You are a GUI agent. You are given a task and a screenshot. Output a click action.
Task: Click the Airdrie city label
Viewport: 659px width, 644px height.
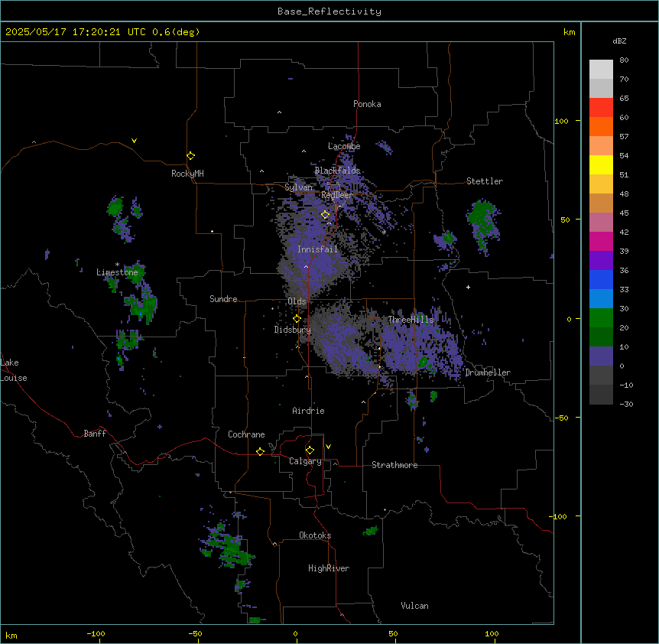tap(309, 411)
